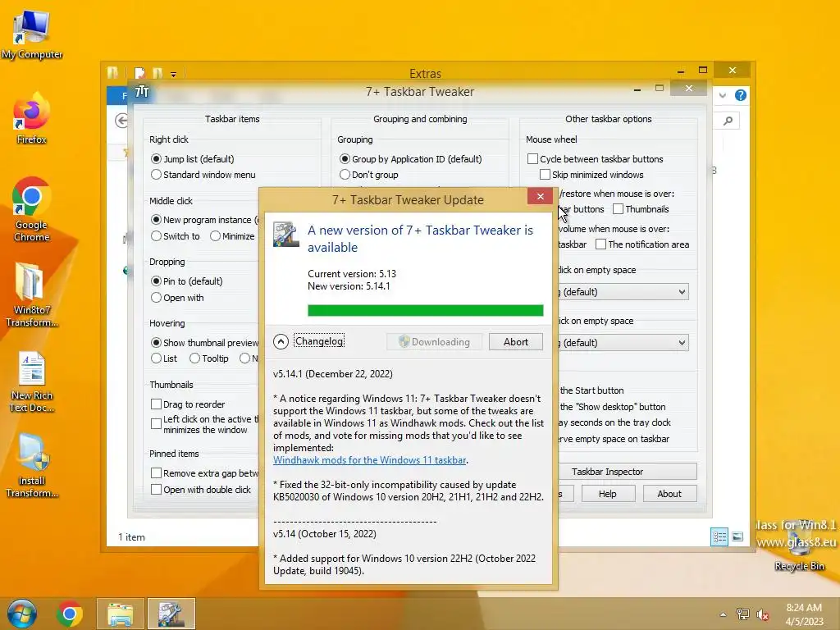
Task: Enable Cycle between taskbar buttons checkbox
Action: pyautogui.click(x=532, y=159)
